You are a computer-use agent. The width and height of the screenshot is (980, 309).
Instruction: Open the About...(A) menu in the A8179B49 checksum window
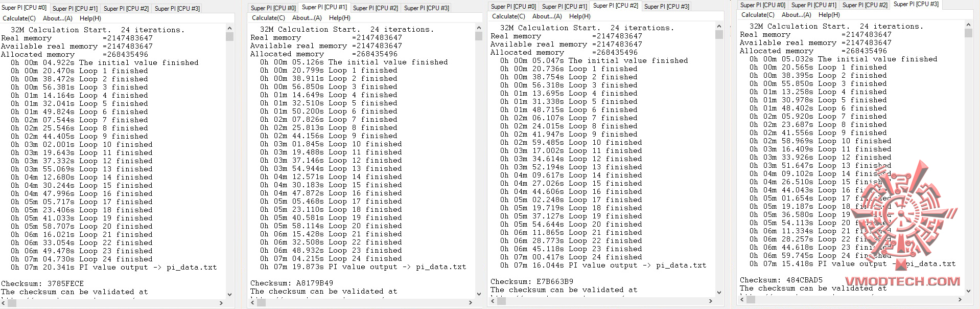pyautogui.click(x=307, y=18)
